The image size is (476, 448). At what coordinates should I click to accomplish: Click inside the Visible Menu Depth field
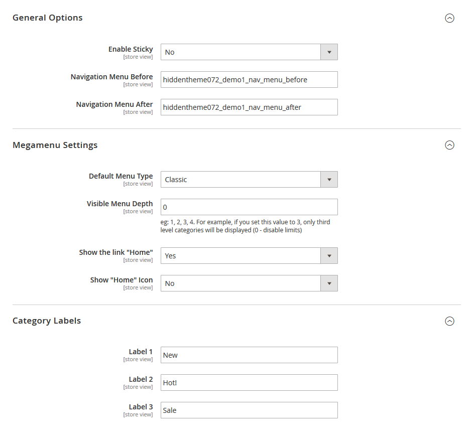pos(249,207)
